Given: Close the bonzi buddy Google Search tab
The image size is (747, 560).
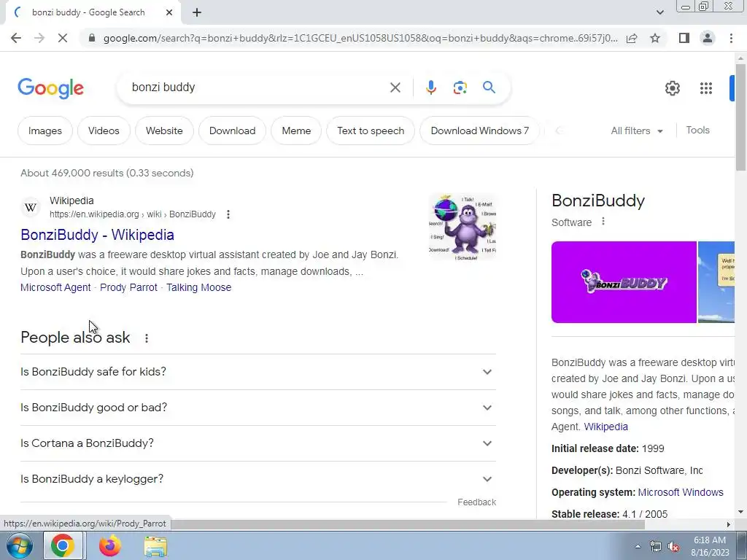Looking at the screenshot, I should click(x=169, y=13).
